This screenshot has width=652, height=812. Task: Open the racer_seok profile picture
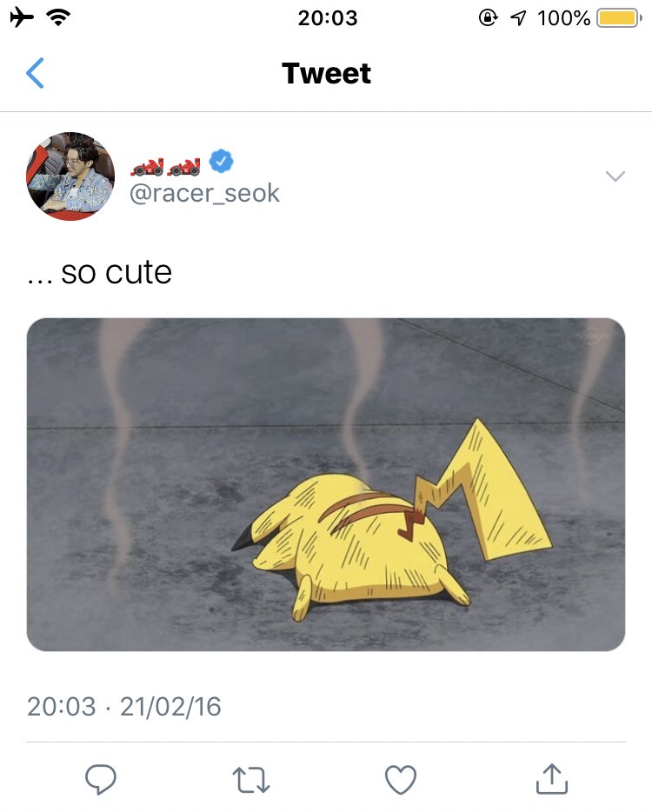[70, 176]
